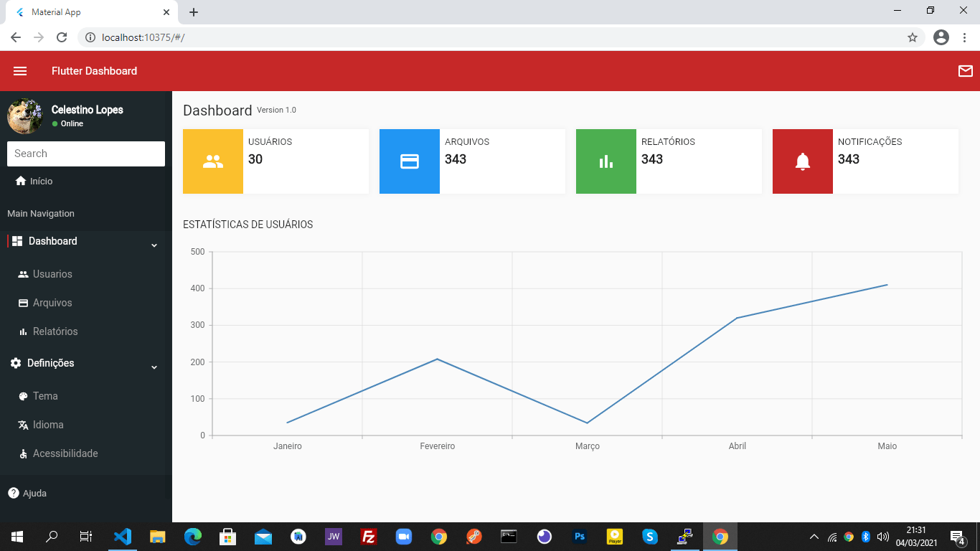
Task: Click inside the Search field
Action: pos(85,153)
